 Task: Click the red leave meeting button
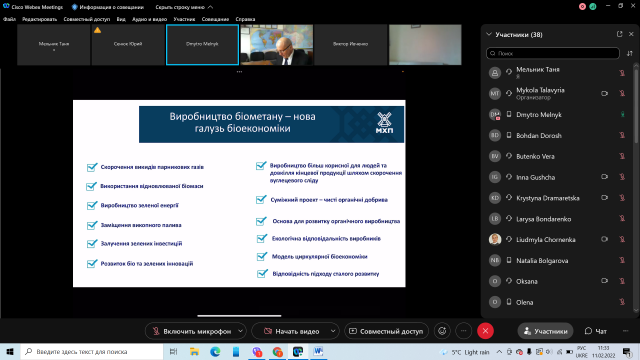coord(485,331)
